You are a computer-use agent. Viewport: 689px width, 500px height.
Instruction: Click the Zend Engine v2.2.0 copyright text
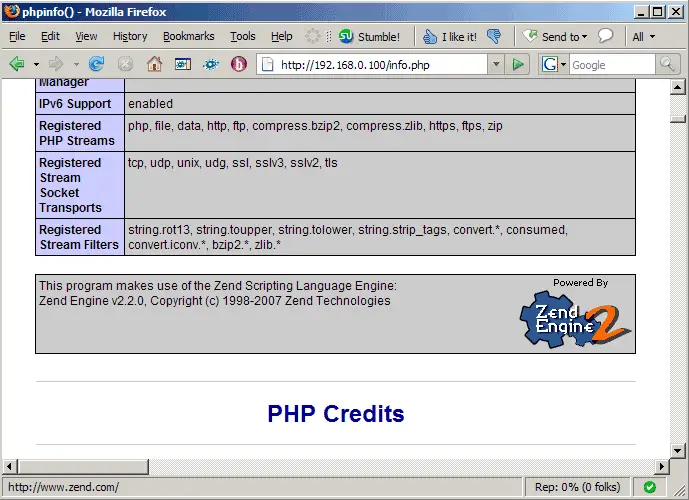point(214,301)
